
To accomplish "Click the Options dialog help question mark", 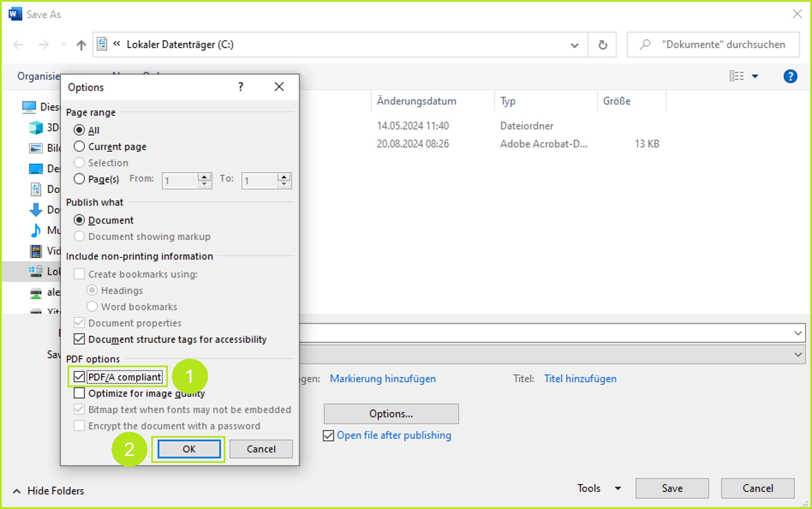I will point(240,87).
